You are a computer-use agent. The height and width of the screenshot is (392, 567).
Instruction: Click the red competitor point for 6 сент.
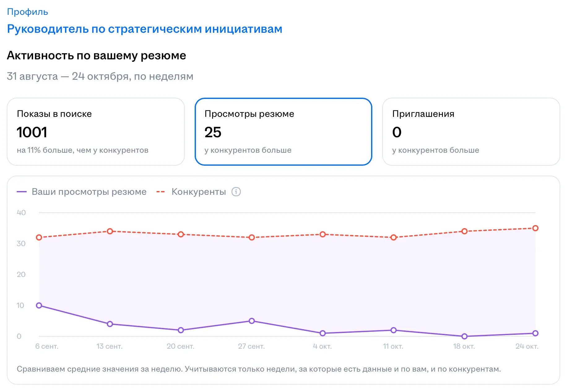39,237
